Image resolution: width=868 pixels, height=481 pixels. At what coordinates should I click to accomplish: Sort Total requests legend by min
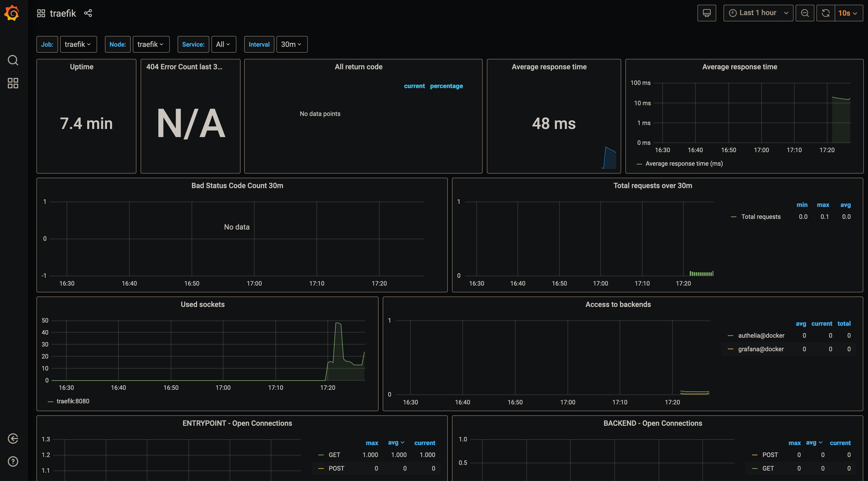click(802, 205)
